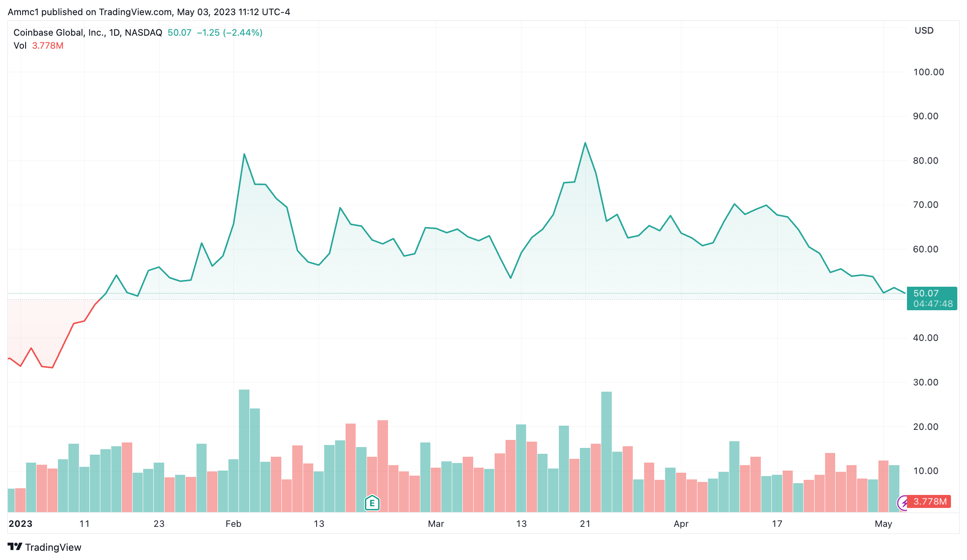Click the USD currency label
The height and width of the screenshot is (560, 967).
coord(924,30)
